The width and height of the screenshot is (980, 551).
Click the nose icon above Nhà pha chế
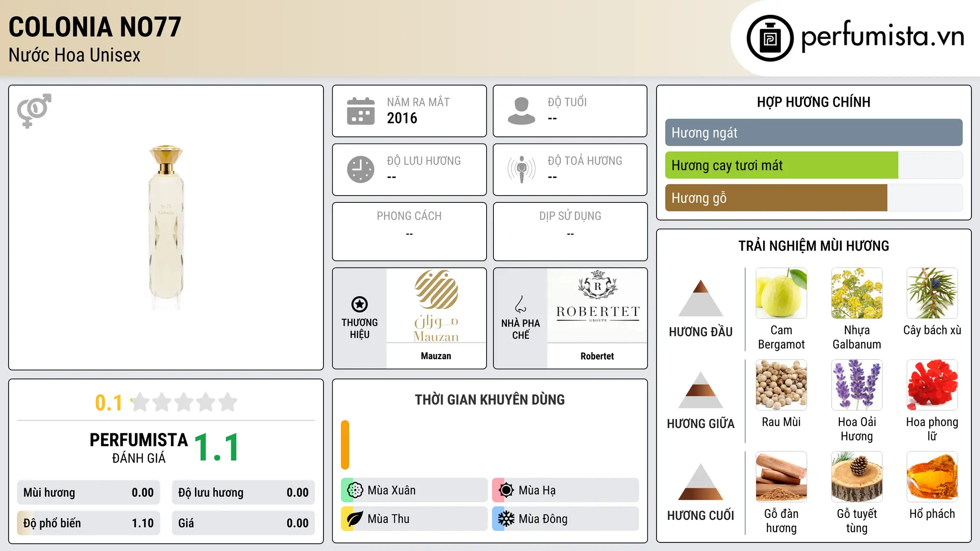(521, 304)
